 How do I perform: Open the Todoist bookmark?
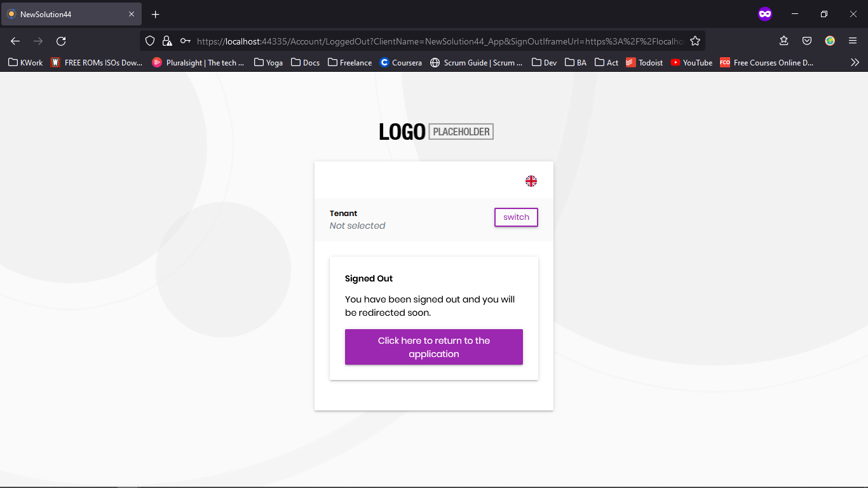click(644, 62)
